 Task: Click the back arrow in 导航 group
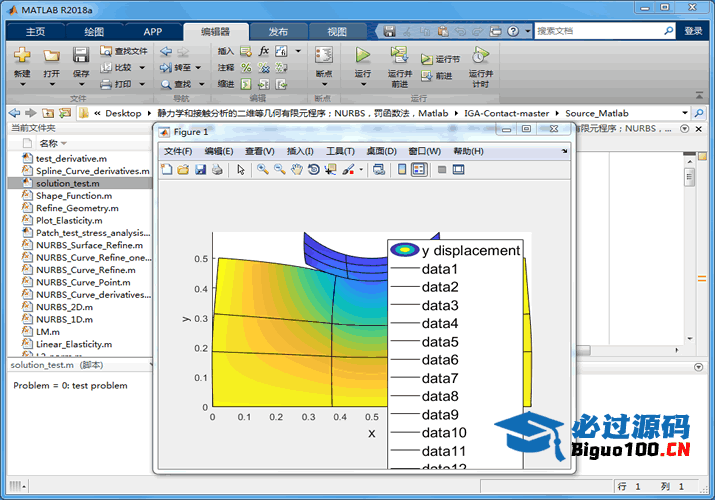click(166, 51)
